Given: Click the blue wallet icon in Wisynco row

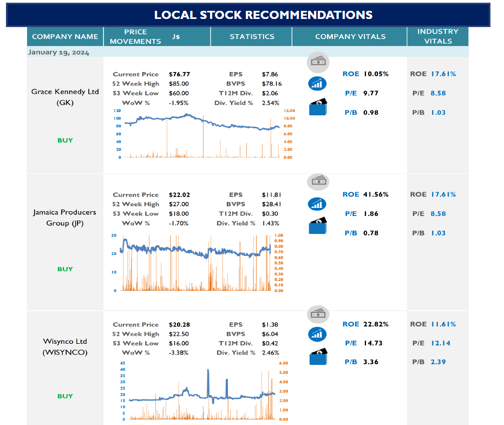Looking at the screenshot, I should (318, 356).
